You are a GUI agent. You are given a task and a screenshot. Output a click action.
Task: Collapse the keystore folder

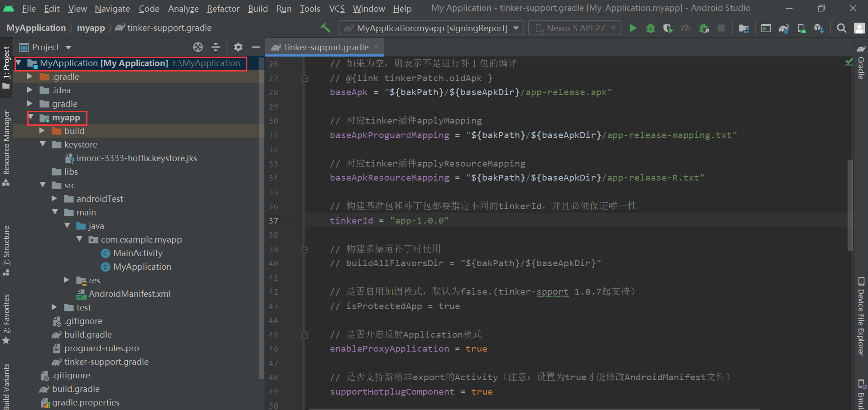43,144
